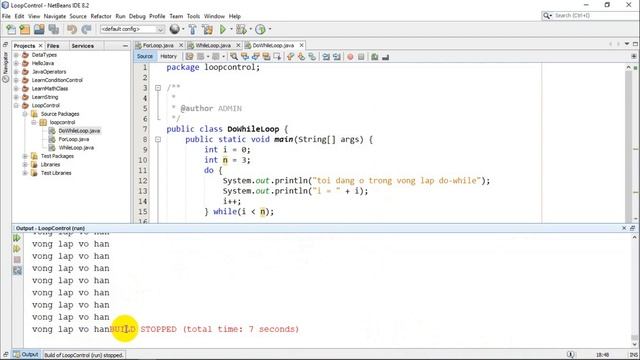The height and width of the screenshot is (360, 640).
Task: Click the red Start Macro Recording icon
Action: pos(350,57)
